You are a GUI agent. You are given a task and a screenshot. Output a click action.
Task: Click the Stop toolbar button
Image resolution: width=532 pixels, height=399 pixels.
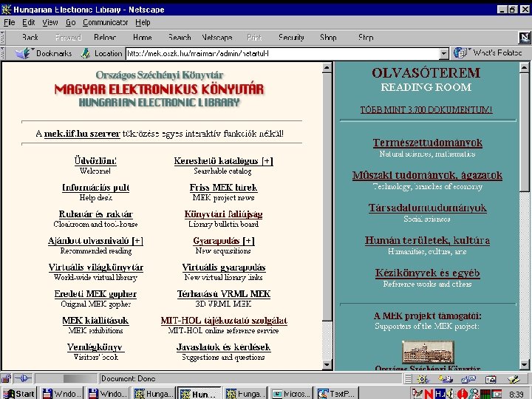366,38
